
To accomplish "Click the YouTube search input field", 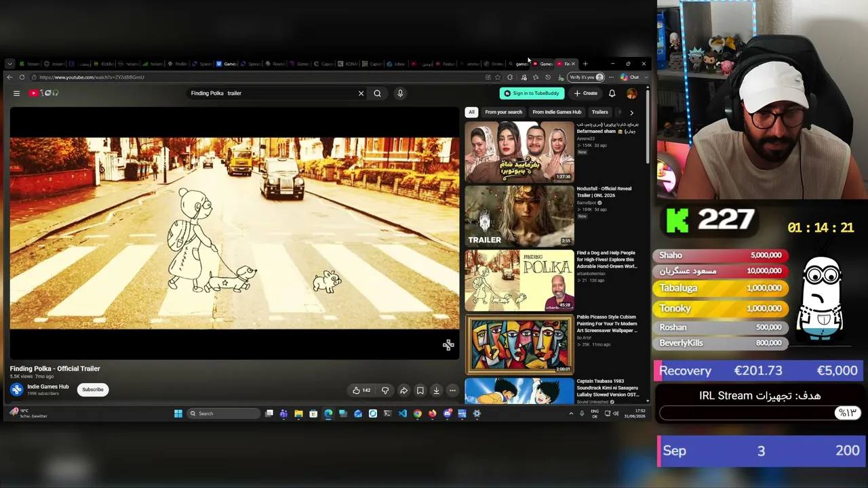I will [x=271, y=94].
